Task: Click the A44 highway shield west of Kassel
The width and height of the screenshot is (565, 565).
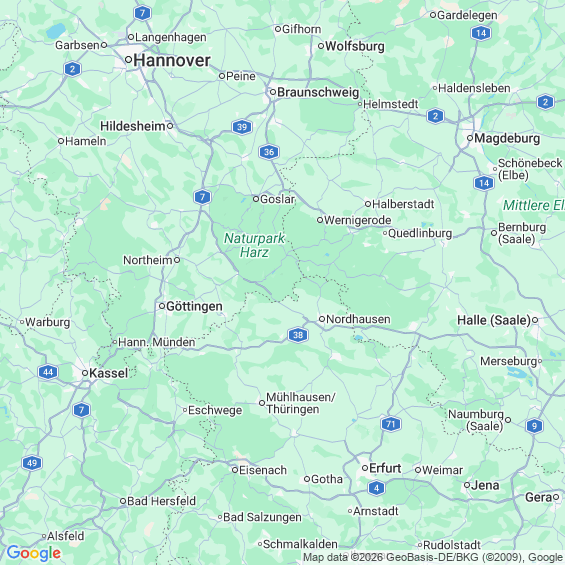Action: tap(48, 372)
